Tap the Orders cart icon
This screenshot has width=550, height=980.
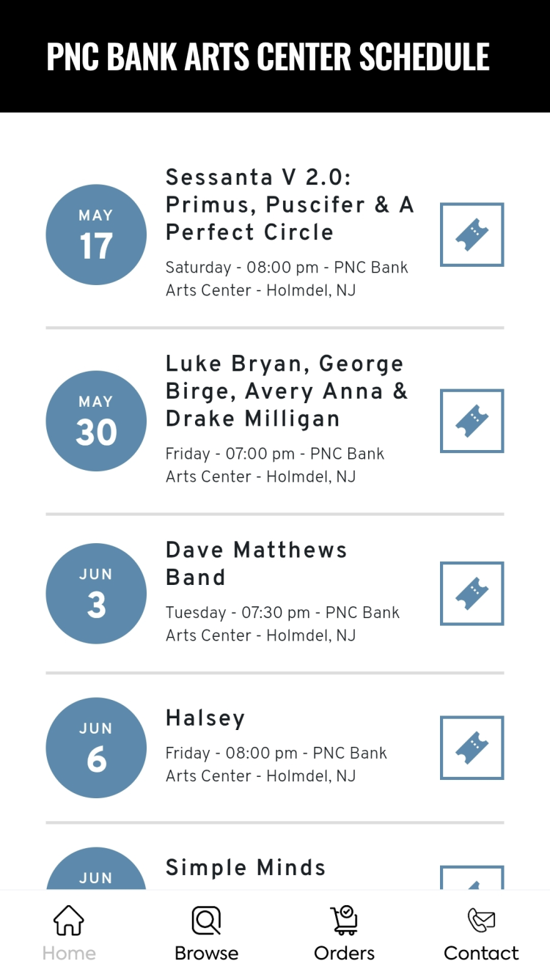pyautogui.click(x=344, y=921)
